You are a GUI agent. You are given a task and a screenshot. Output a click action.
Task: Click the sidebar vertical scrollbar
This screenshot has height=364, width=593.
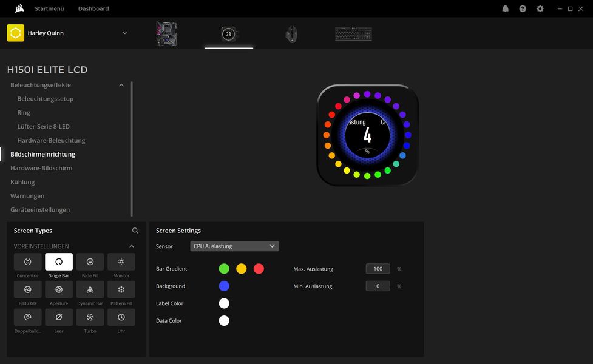click(132, 149)
